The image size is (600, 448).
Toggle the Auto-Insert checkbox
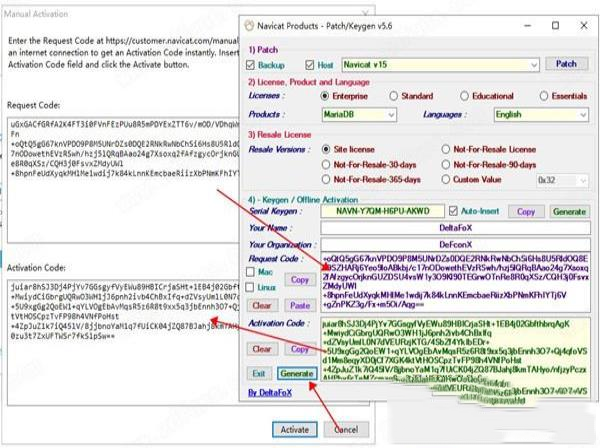pos(453,211)
